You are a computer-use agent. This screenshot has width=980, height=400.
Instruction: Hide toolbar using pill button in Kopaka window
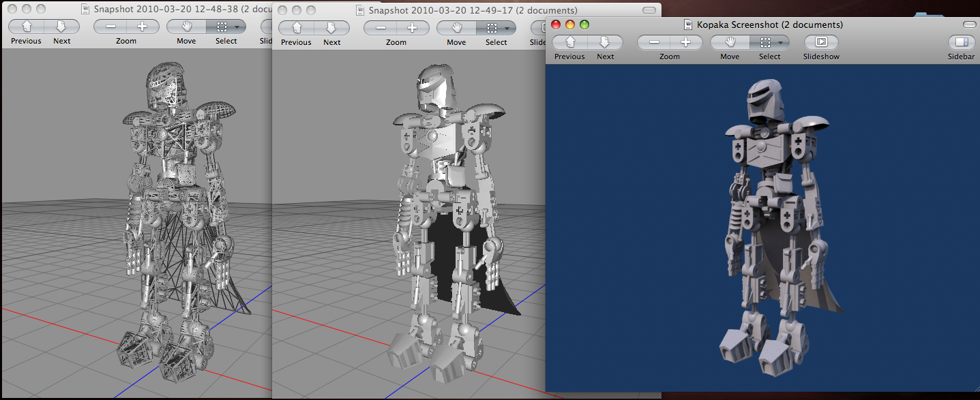click(x=969, y=25)
